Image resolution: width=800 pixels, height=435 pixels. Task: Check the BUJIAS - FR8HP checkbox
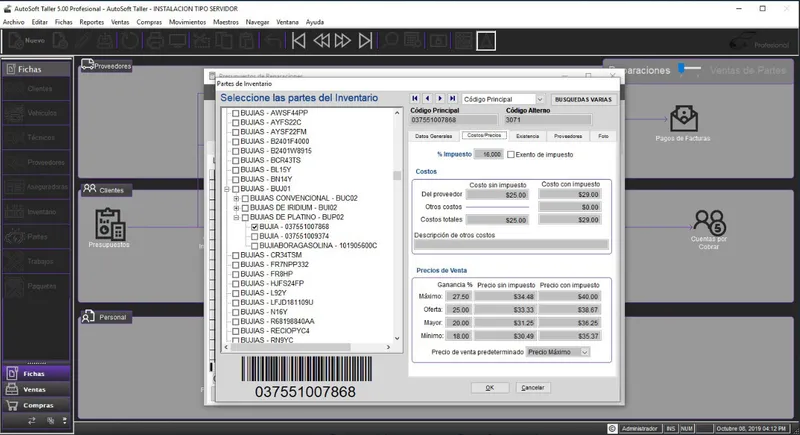click(236, 274)
